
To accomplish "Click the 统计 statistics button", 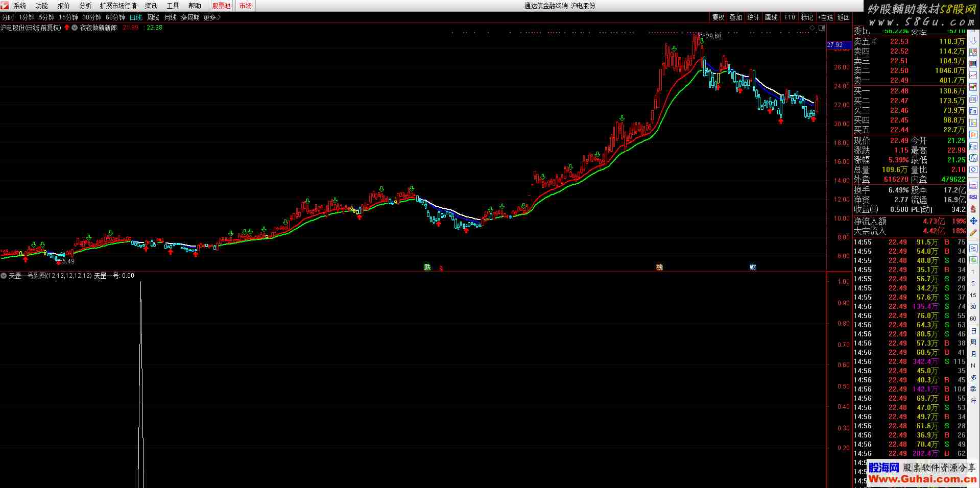I will (753, 17).
